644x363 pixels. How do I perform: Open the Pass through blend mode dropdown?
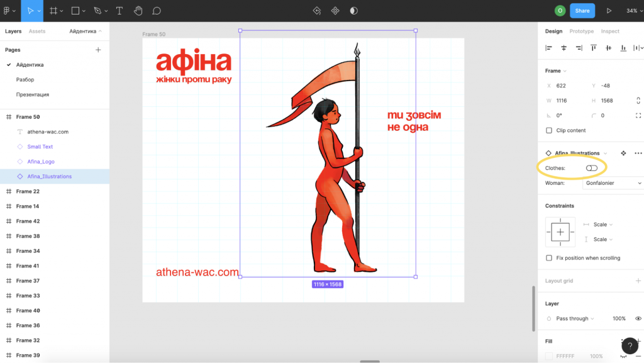point(571,318)
